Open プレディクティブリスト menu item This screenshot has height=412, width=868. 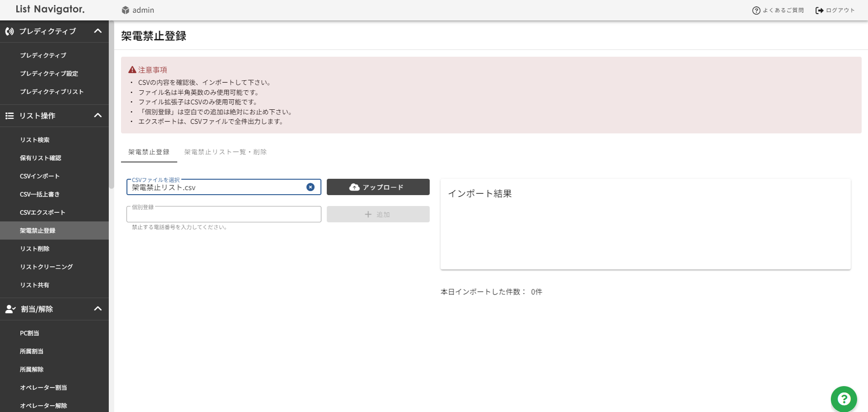[x=54, y=92]
